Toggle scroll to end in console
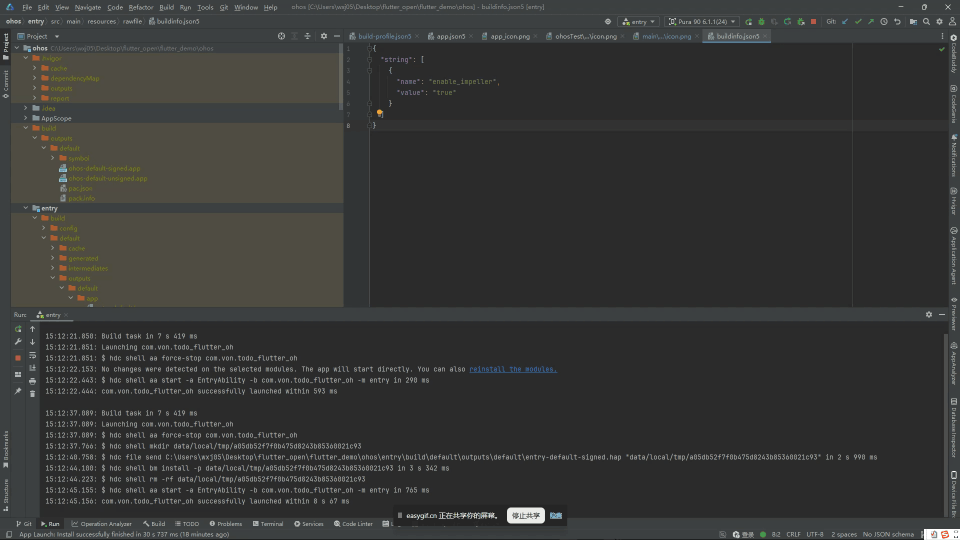 click(32, 368)
